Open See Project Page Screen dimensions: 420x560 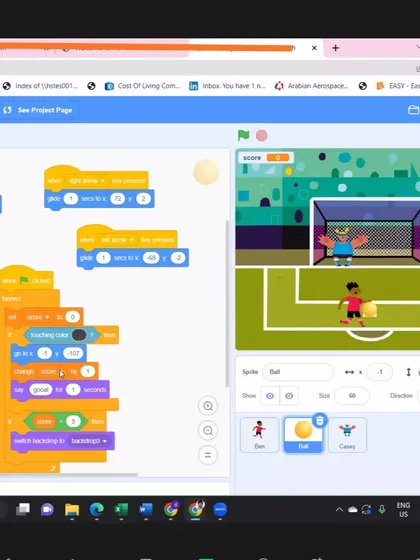coord(38,110)
